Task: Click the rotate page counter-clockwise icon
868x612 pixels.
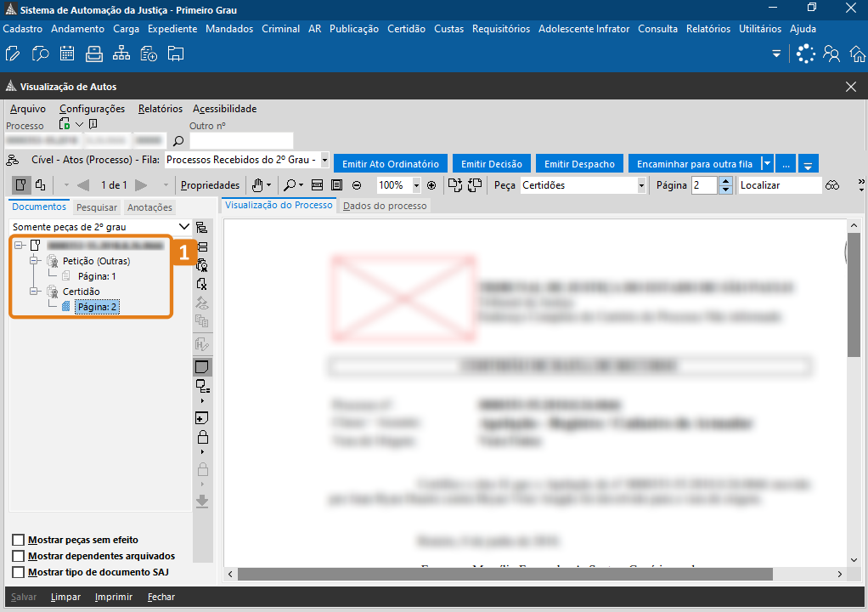Action: (475, 185)
